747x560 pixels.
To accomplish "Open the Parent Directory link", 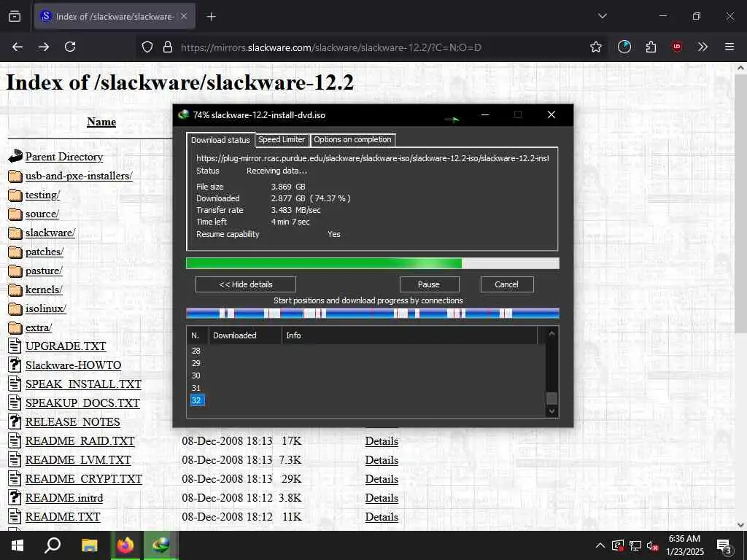I will click(x=64, y=157).
